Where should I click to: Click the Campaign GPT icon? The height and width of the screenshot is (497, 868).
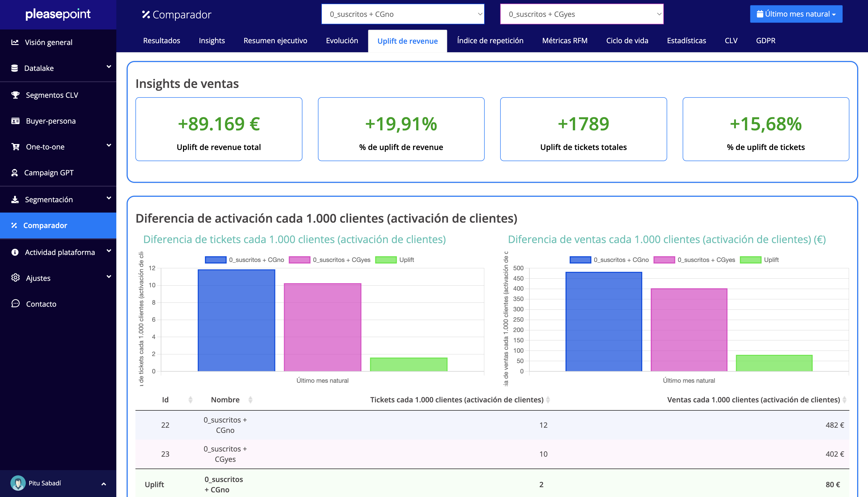[x=14, y=173]
